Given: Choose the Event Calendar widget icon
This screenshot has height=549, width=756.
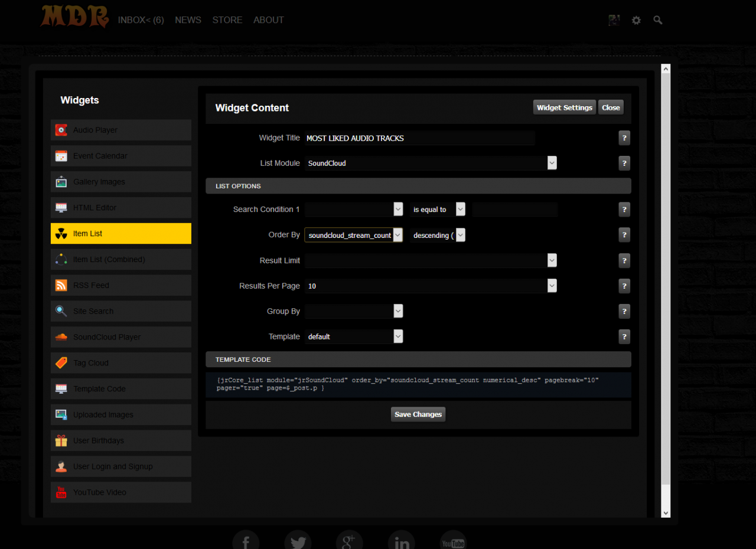Looking at the screenshot, I should (61, 156).
